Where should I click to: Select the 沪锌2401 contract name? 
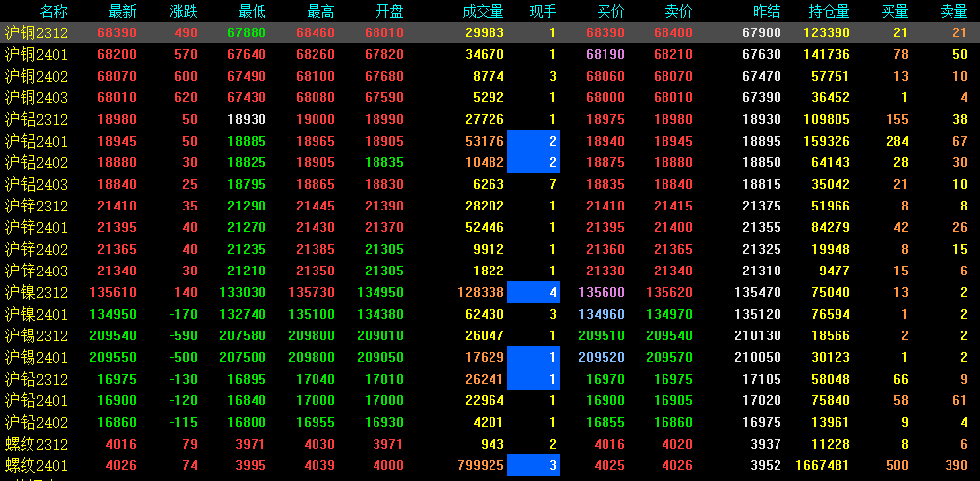[x=35, y=227]
